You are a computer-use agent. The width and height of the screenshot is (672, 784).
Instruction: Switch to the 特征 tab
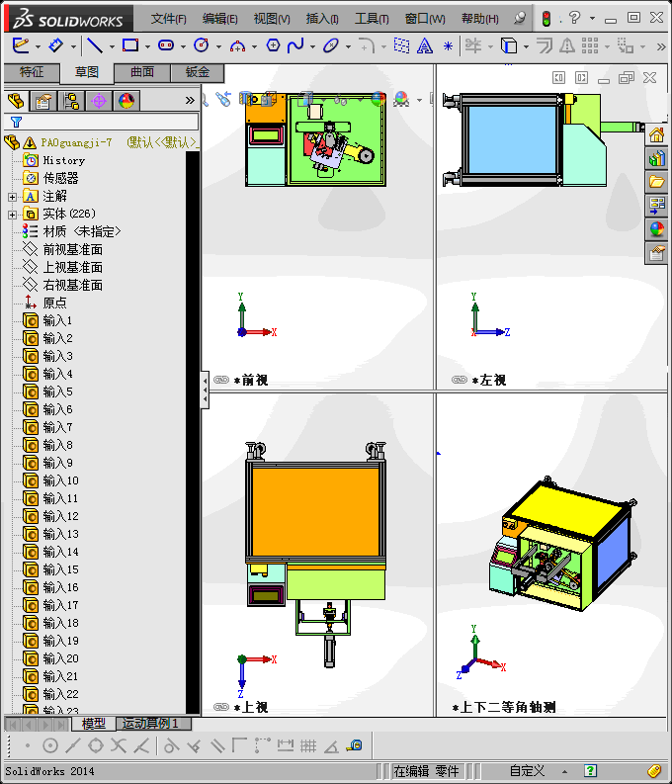(x=32, y=72)
